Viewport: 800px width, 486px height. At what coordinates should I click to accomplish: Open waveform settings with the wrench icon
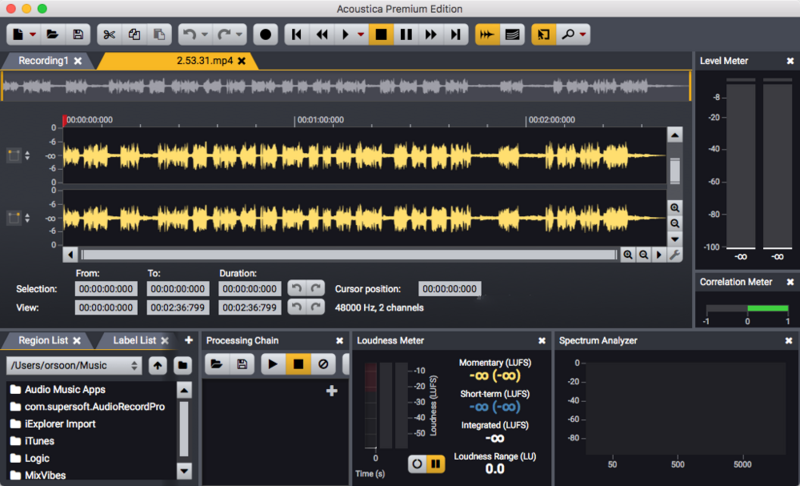point(674,254)
